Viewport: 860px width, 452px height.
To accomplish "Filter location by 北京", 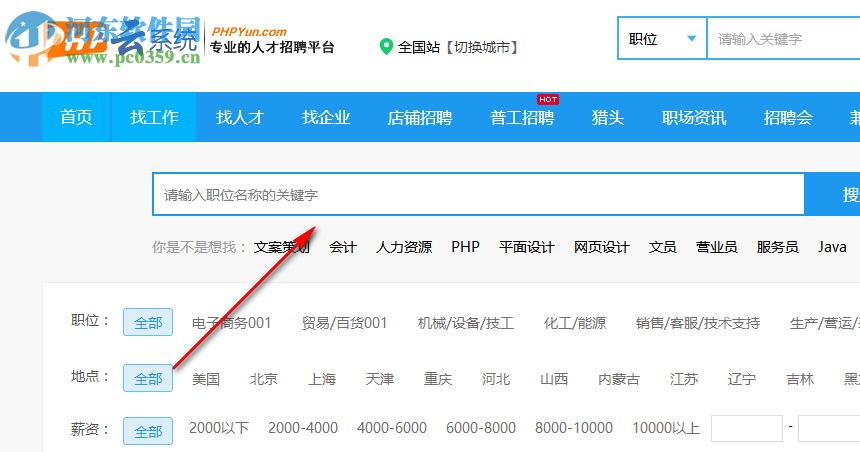I will coord(264,379).
